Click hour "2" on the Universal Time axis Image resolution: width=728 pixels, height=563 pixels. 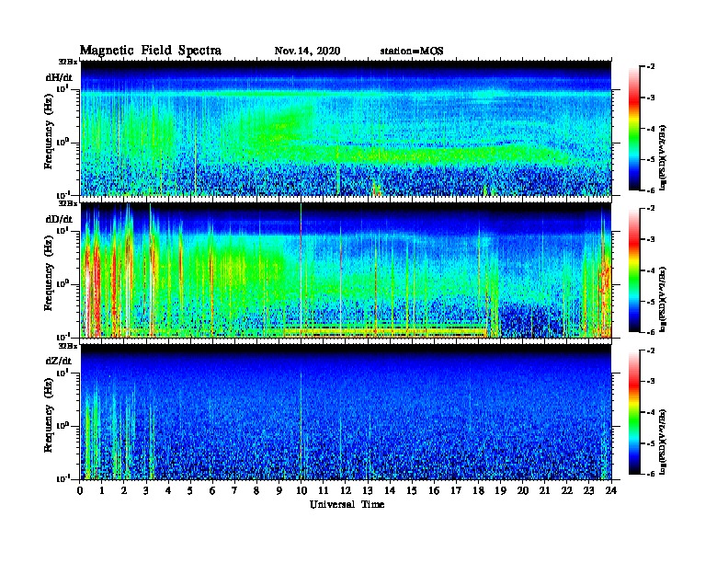124,490
